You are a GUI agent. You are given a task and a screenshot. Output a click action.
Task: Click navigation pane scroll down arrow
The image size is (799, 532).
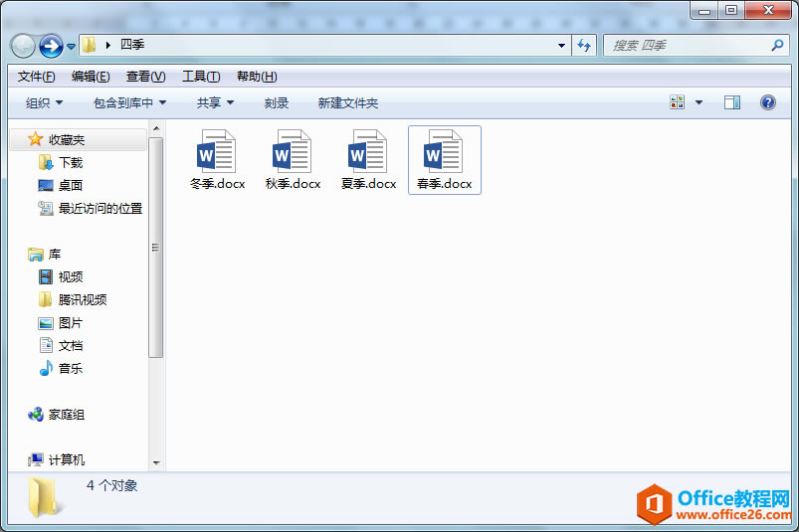point(156,462)
